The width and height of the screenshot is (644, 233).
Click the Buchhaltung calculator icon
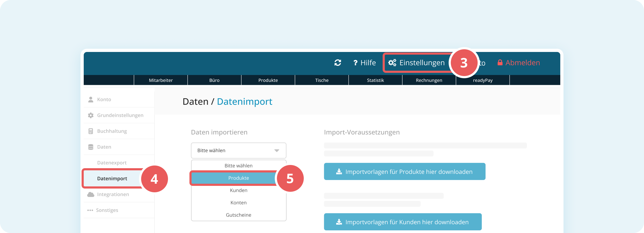click(91, 131)
